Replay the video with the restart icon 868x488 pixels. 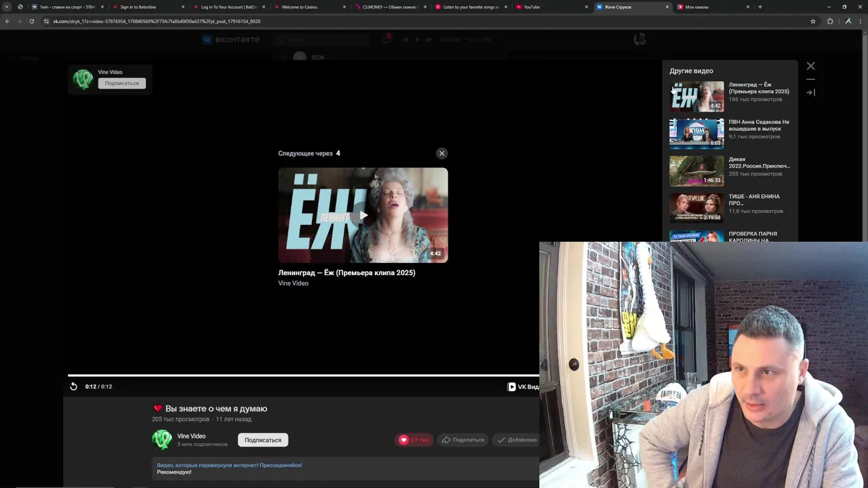click(73, 386)
